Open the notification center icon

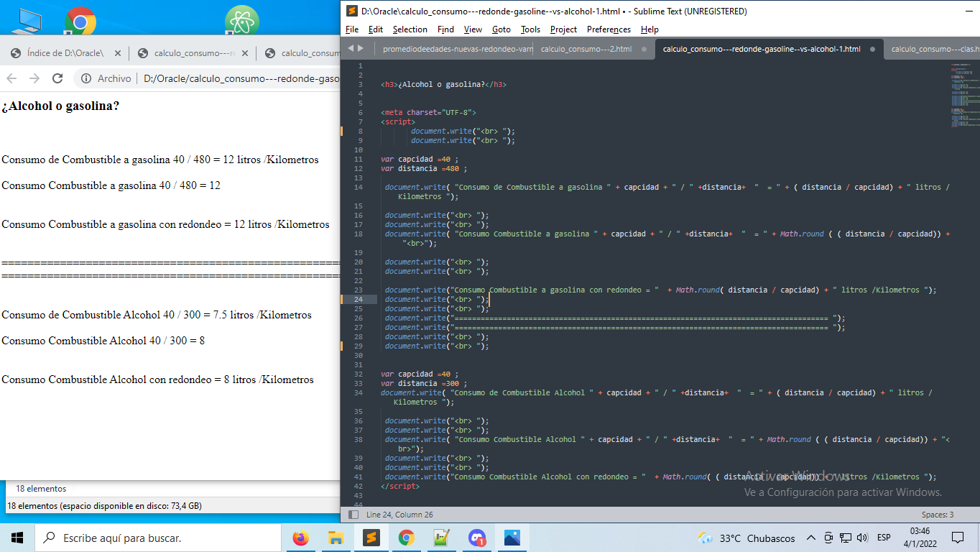[x=958, y=538]
